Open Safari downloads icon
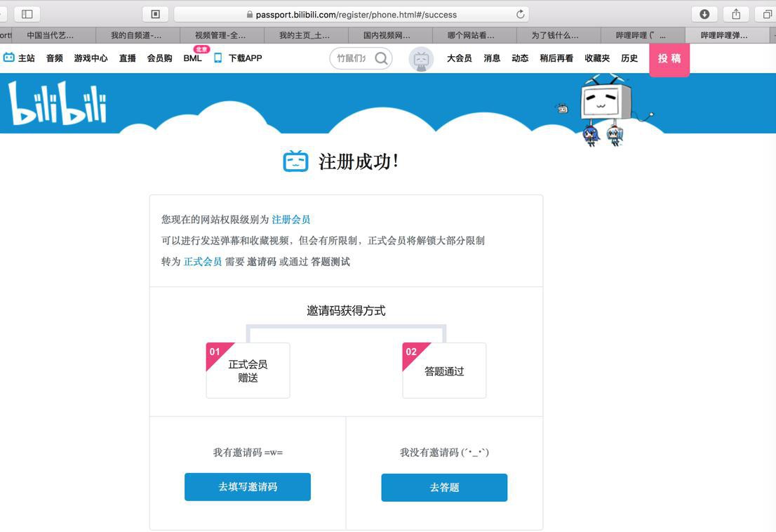The height and width of the screenshot is (532, 776). click(704, 14)
